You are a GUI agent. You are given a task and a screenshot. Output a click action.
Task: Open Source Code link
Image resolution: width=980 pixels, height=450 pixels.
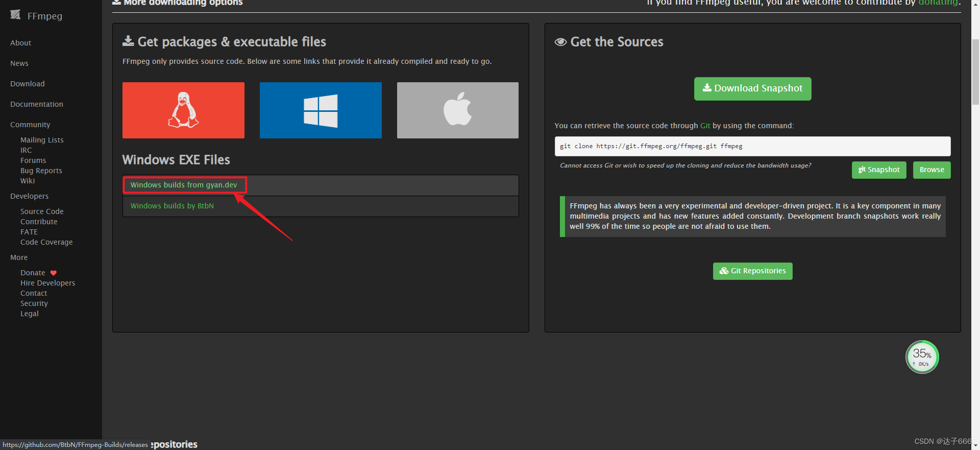click(42, 211)
